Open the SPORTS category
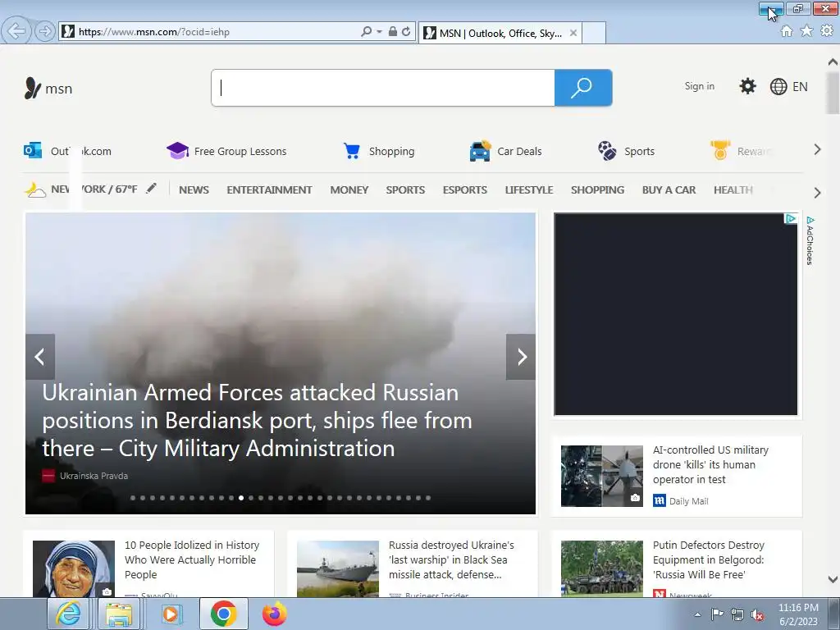The image size is (840, 630). [x=405, y=189]
